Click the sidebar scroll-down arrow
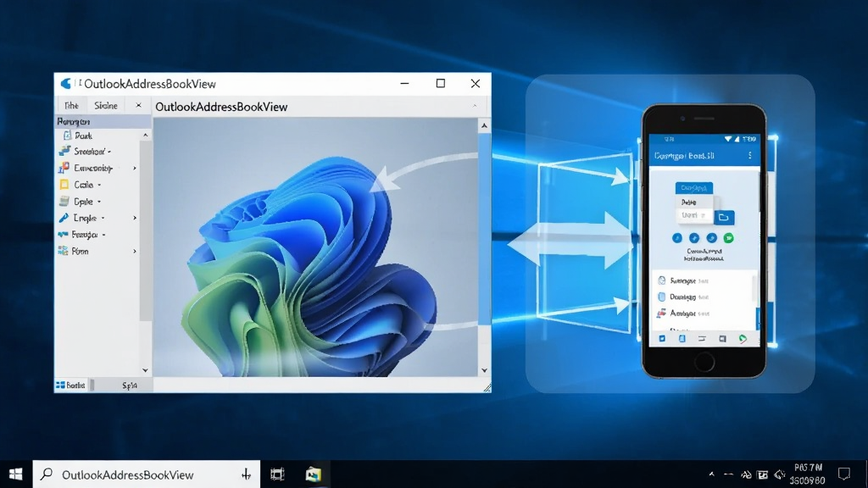 (x=146, y=370)
